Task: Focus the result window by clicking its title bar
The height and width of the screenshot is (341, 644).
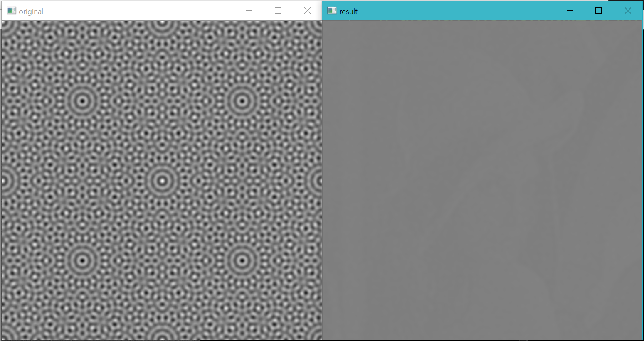Action: click(x=457, y=11)
